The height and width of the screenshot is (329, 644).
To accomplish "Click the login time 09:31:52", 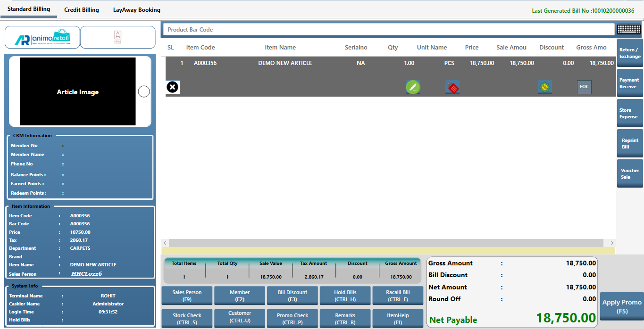I will (108, 312).
